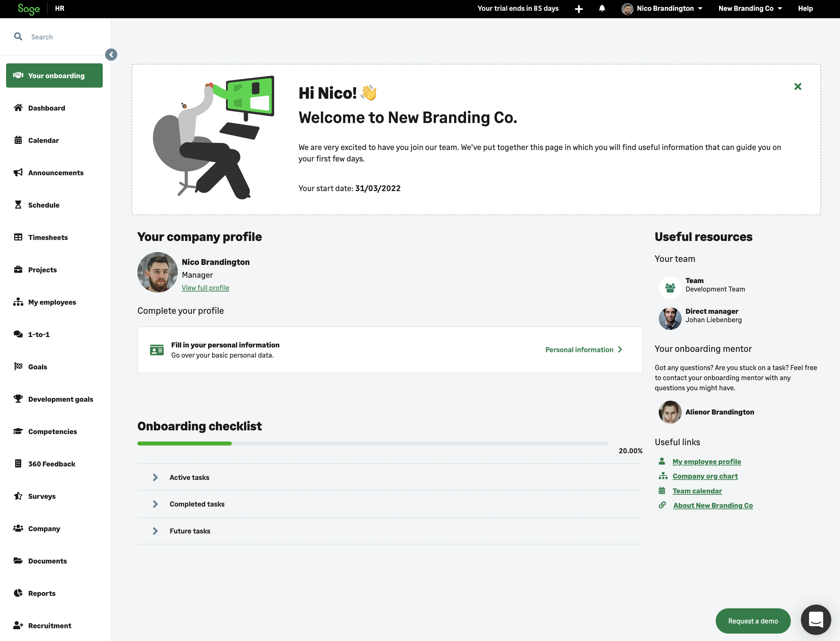The image size is (840, 641).
Task: Navigate to Calendar section
Action: pyautogui.click(x=42, y=141)
